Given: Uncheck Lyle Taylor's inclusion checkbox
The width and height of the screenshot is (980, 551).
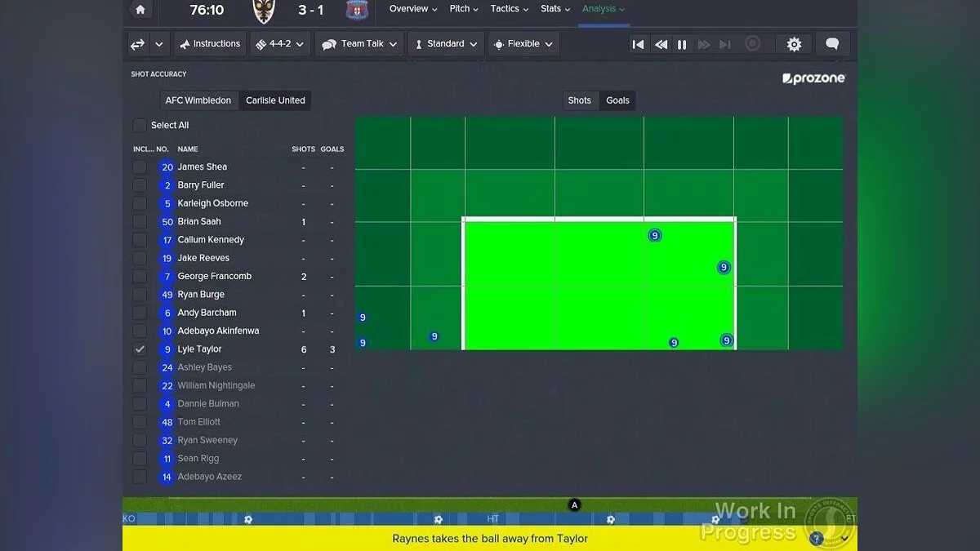Looking at the screenshot, I should coord(140,349).
